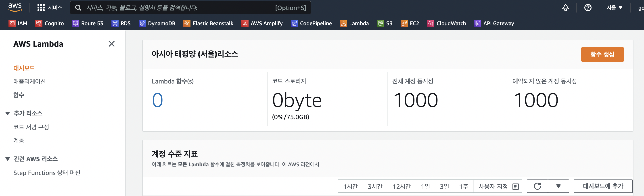Click the 전체 계정 동시성 label
The width and height of the screenshot is (644, 196).
[x=413, y=81]
